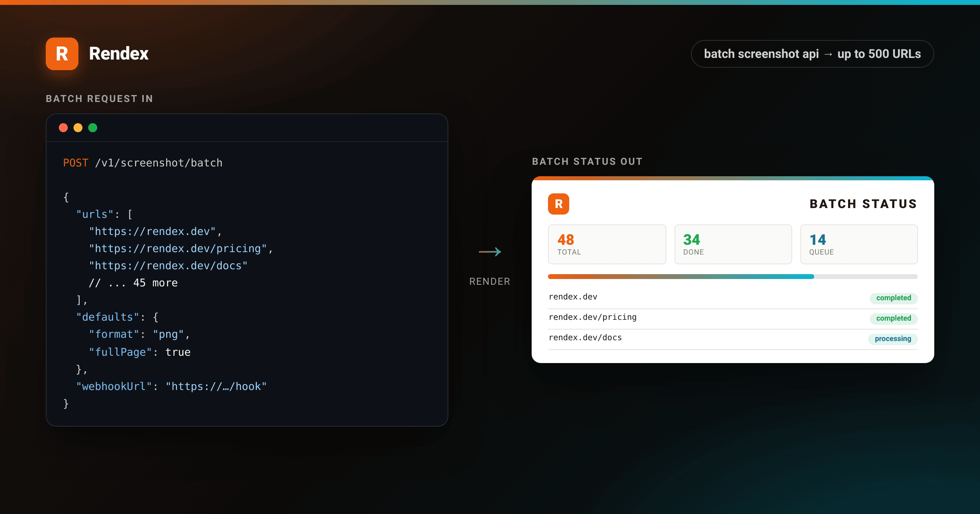Click the BATCH STATUS OUT heading
The image size is (980, 514).
coord(587,162)
